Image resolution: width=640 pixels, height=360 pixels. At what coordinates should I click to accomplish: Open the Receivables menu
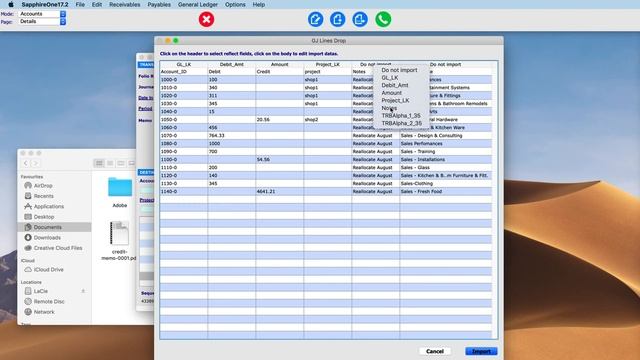pos(124,4)
